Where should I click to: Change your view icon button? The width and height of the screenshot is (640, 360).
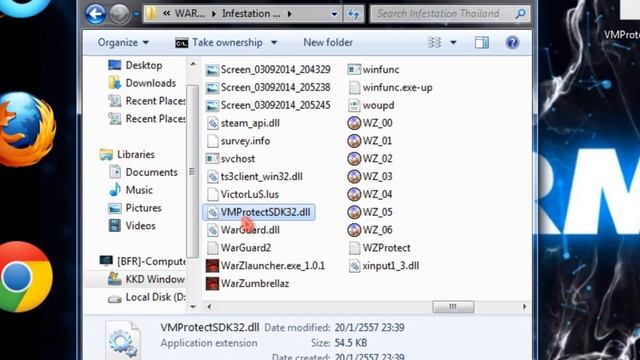click(435, 42)
